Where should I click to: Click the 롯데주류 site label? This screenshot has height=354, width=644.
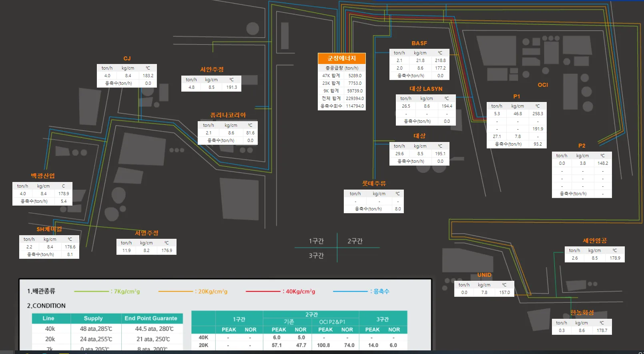tap(374, 184)
